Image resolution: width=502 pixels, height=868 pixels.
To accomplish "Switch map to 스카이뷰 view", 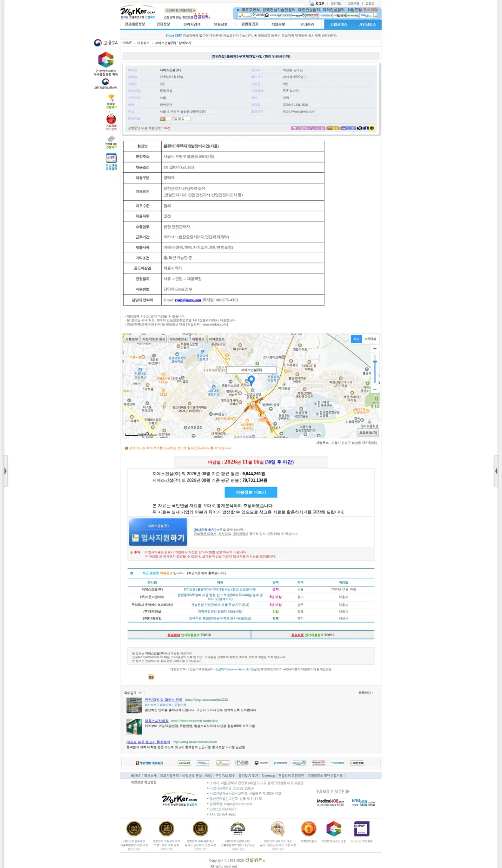I will tap(370, 339).
